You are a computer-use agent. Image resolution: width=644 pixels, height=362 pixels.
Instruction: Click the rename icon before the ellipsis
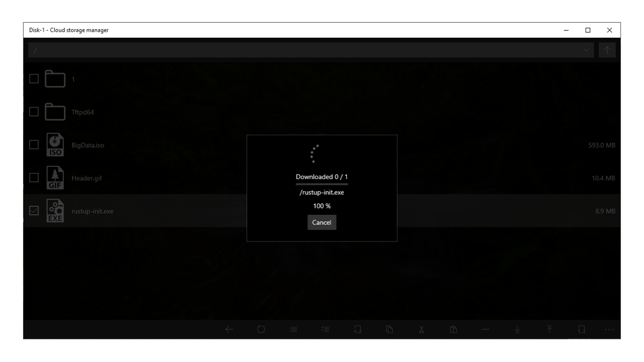(581, 329)
